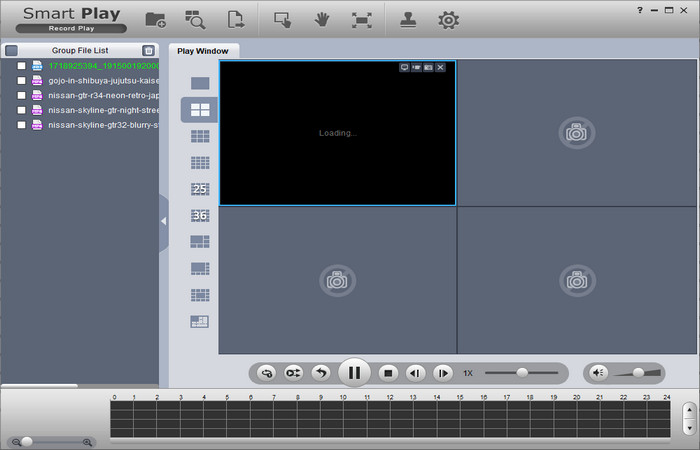Switch to the Play Window tab

click(203, 50)
